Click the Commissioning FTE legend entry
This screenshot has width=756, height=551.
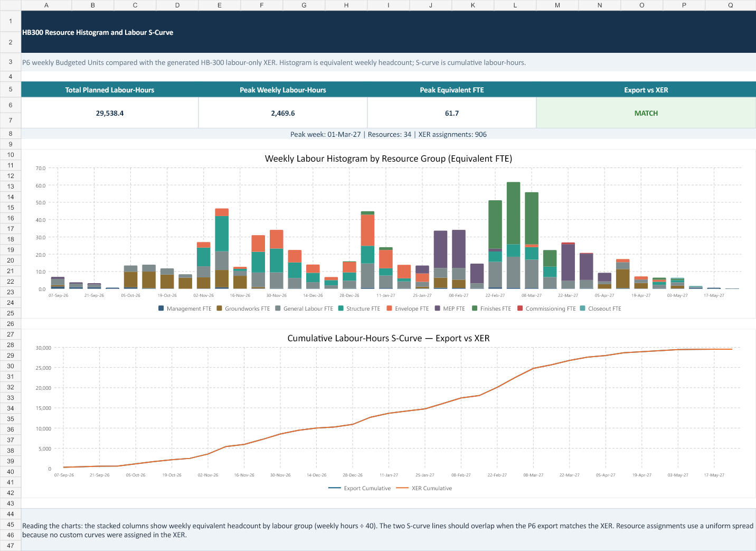coord(546,309)
